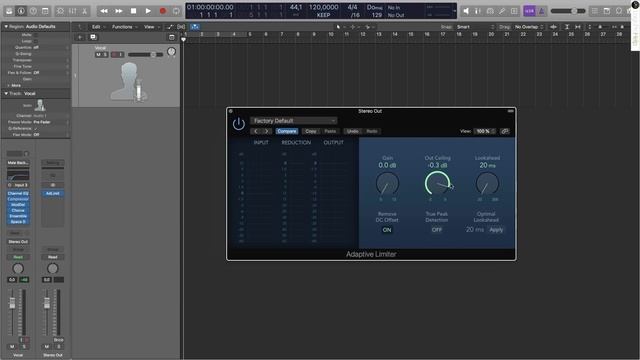Collapse the Region inspector triangle
This screenshot has height=360, width=640.
pyautogui.click(x=6, y=27)
